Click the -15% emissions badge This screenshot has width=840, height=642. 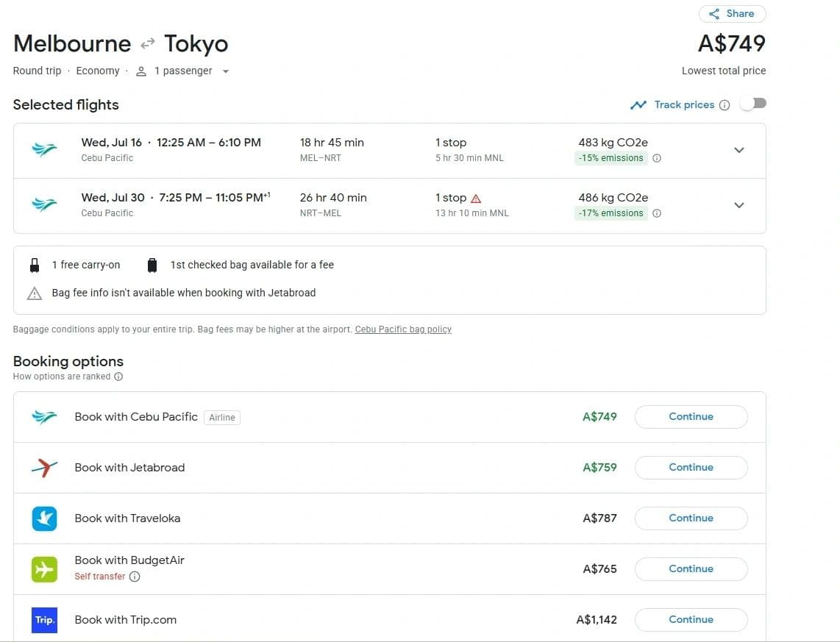click(611, 158)
